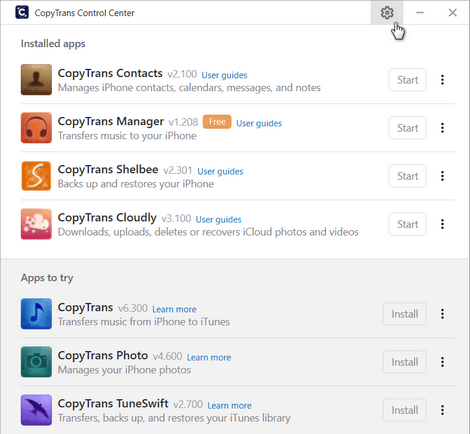This screenshot has width=470, height=434.
Task: Click the CopyTrans TuneSwift bird icon
Action: 36,410
